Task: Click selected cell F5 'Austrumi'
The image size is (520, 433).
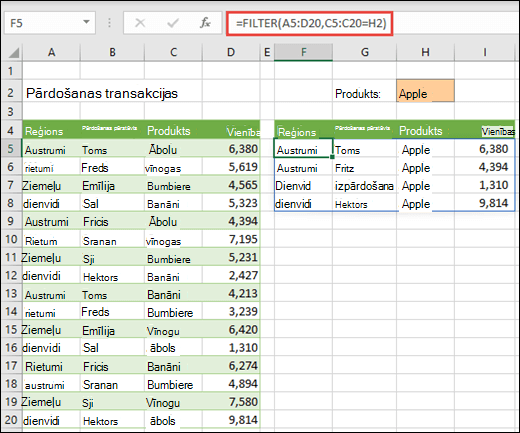Action: (x=303, y=148)
